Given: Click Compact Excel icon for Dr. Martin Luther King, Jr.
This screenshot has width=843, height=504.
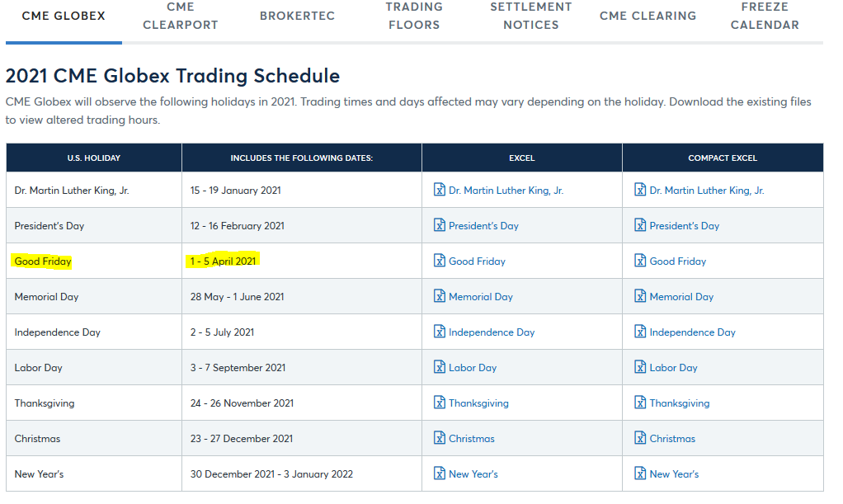Looking at the screenshot, I should [x=640, y=190].
